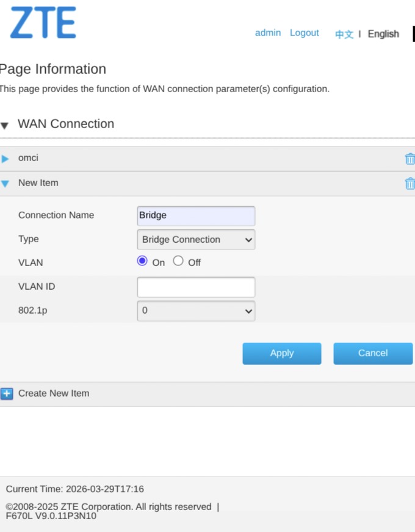Disable VLAN with the Off radio button
The image size is (415, 532).
coord(178,261)
